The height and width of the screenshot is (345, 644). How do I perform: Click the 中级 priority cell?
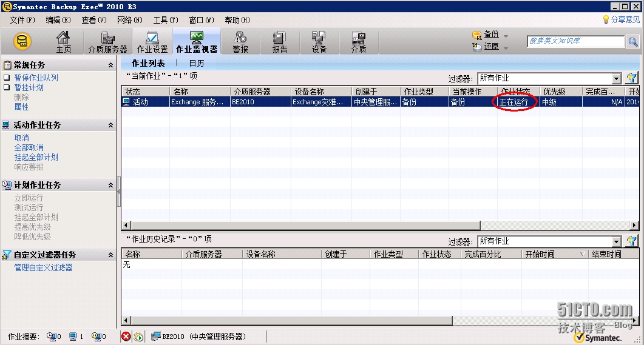point(561,102)
